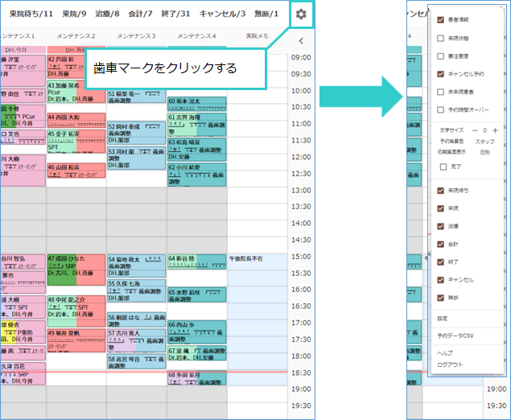Enable the 予約時間オーバー checkbox
The image size is (511, 420).
click(x=440, y=109)
